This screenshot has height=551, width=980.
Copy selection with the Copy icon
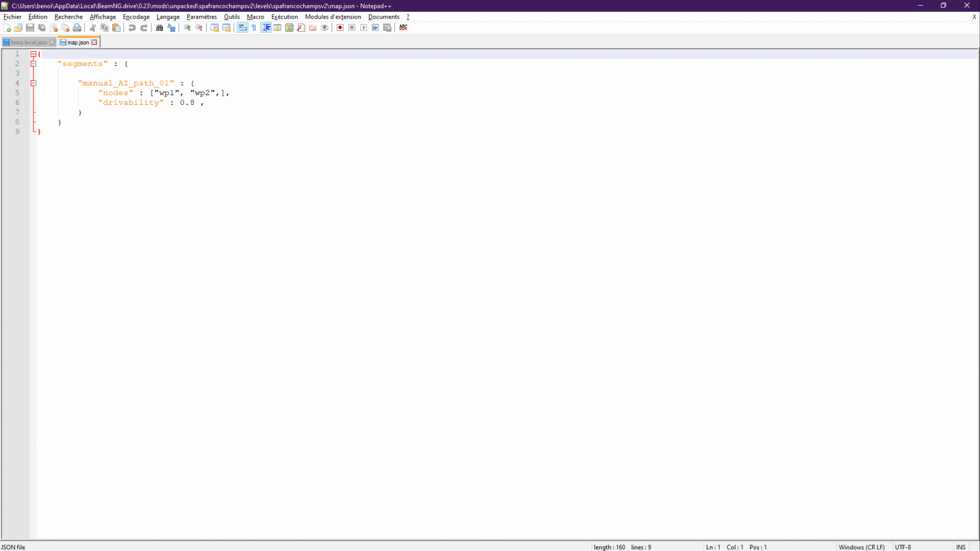[105, 28]
